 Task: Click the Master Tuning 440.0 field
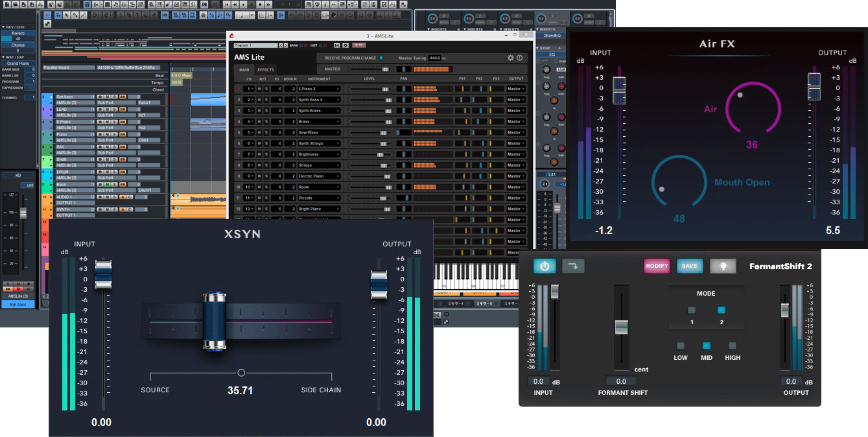(x=435, y=58)
